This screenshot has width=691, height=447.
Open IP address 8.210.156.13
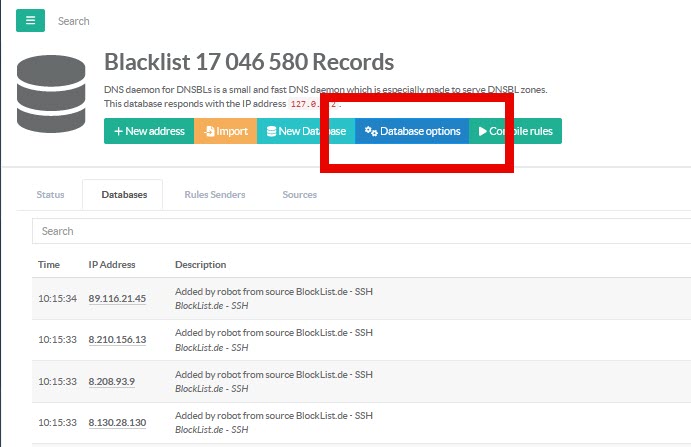[117, 340]
